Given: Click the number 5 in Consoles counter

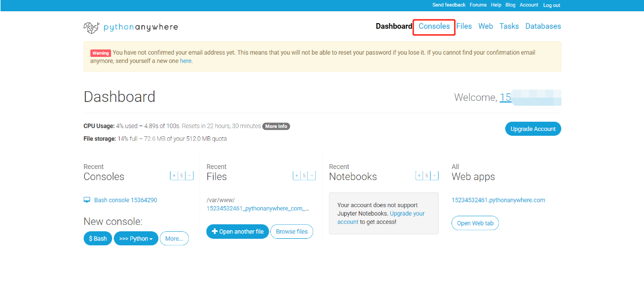Looking at the screenshot, I should (x=182, y=175).
